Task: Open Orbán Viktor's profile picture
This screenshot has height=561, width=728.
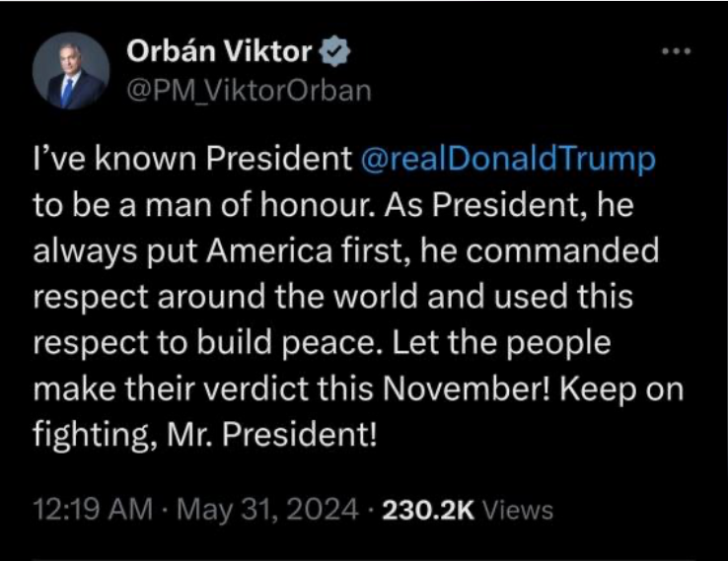Action: (x=70, y=71)
